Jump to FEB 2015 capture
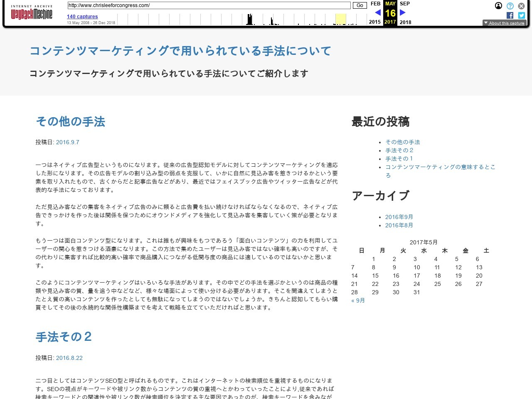This screenshot has width=532, height=399. (x=375, y=4)
